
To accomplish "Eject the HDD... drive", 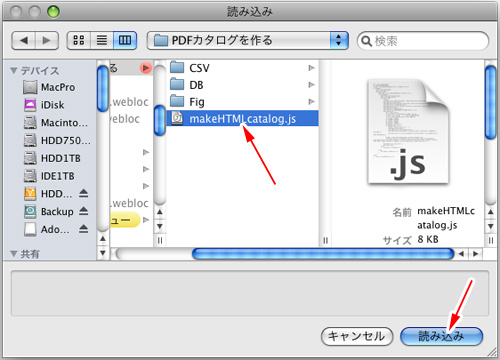I will point(83,193).
